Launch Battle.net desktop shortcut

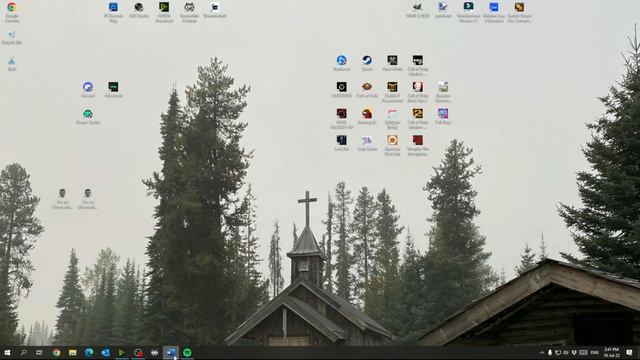tap(342, 63)
